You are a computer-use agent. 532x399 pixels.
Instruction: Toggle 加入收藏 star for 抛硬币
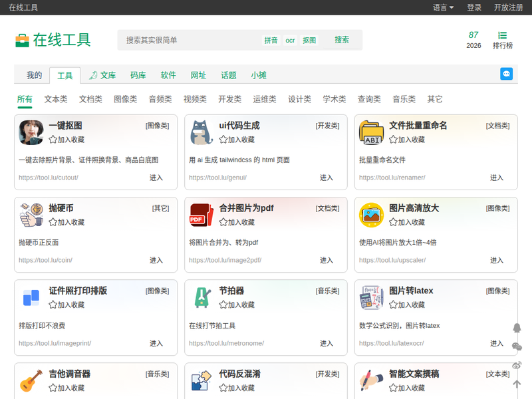tap(53, 222)
